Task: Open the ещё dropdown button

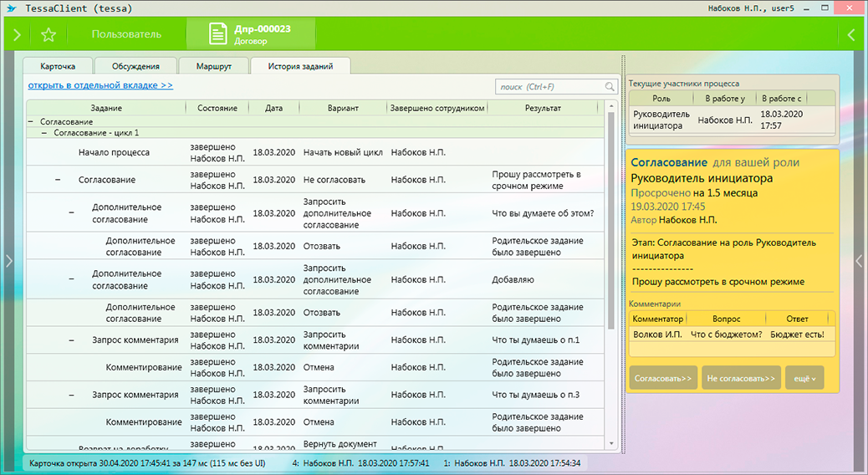Action: 804,378
